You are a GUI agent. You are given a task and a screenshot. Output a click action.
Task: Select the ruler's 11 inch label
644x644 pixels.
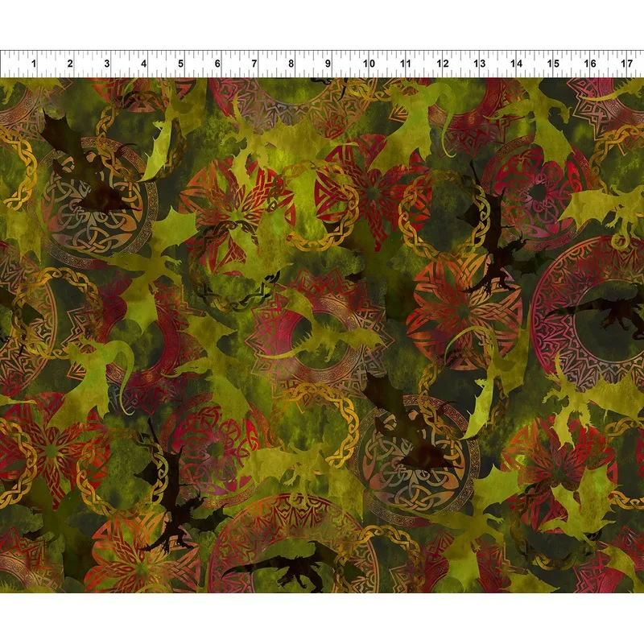pyautogui.click(x=406, y=64)
